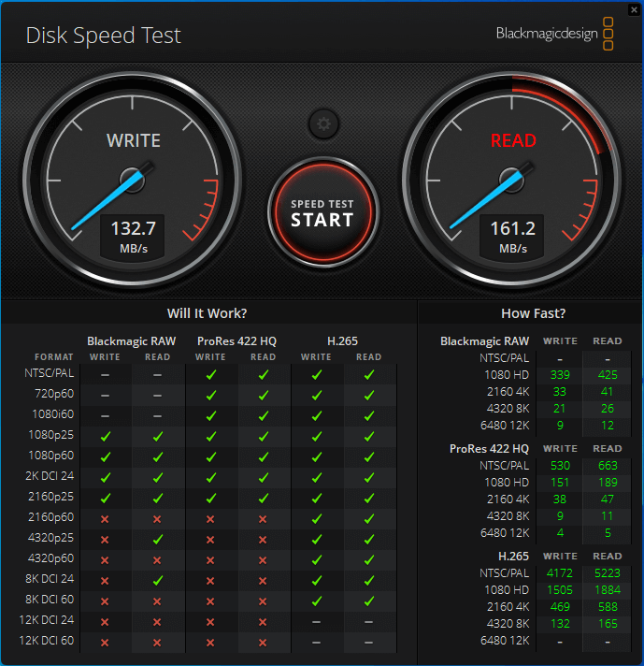Click H.265 write checkmark for 2160p25
This screenshot has width=644, height=666.
point(316,498)
